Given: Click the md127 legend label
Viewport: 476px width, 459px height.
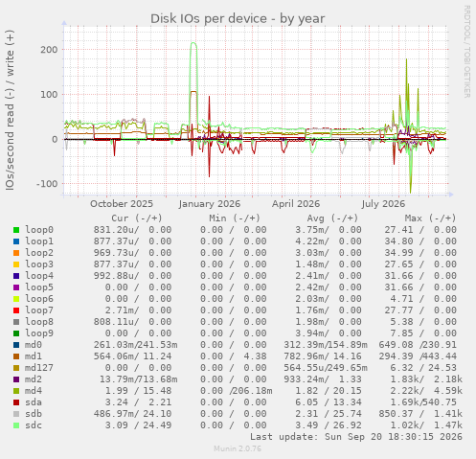Looking at the screenshot, I should point(39,368).
